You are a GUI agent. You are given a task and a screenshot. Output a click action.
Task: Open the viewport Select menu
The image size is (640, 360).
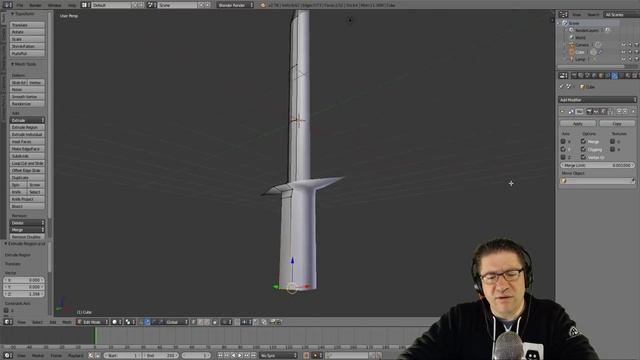click(x=37, y=322)
